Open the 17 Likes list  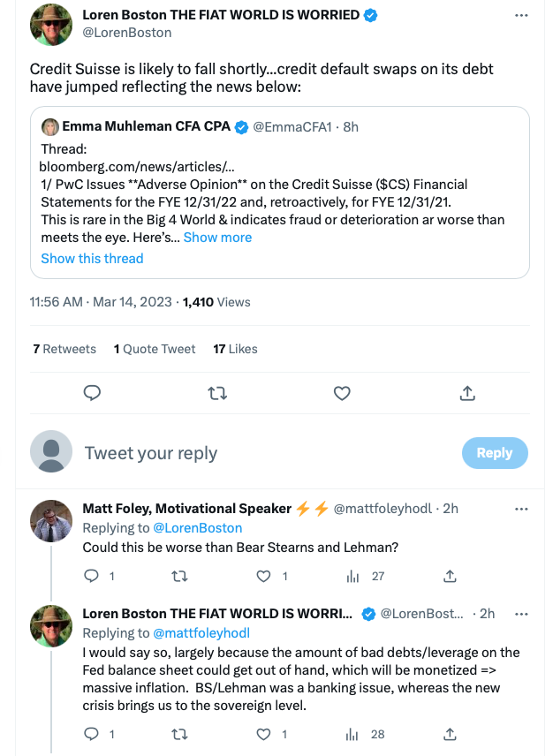(x=235, y=349)
